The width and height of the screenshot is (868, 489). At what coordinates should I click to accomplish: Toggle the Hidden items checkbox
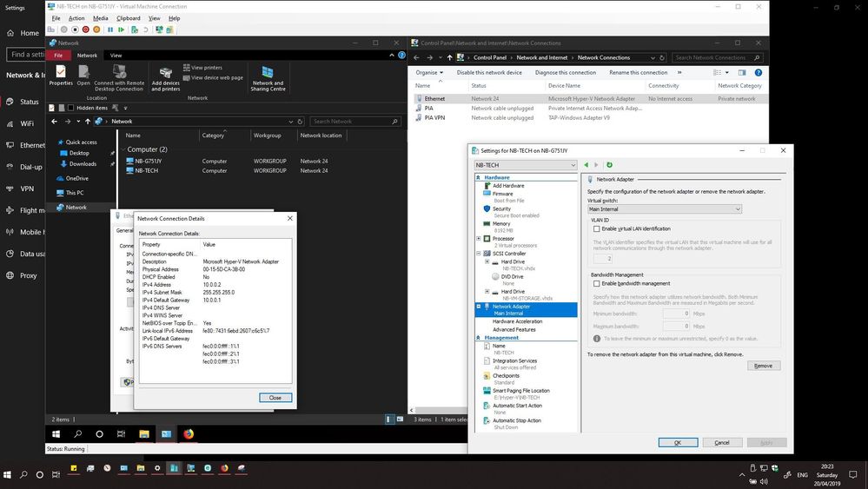pyautogui.click(x=70, y=108)
